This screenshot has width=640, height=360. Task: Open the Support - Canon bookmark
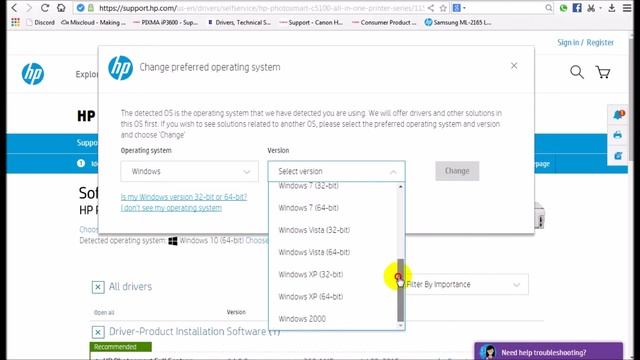[311, 22]
